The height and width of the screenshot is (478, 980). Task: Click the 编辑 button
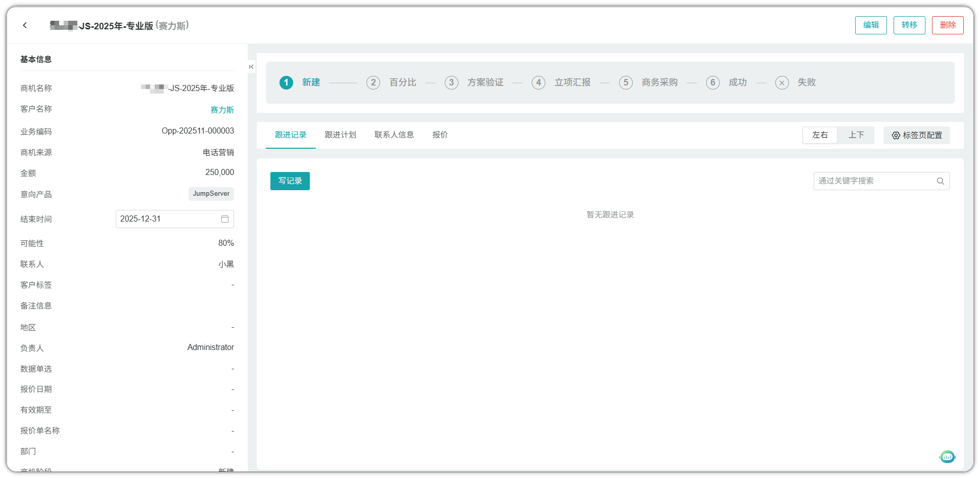pos(870,25)
